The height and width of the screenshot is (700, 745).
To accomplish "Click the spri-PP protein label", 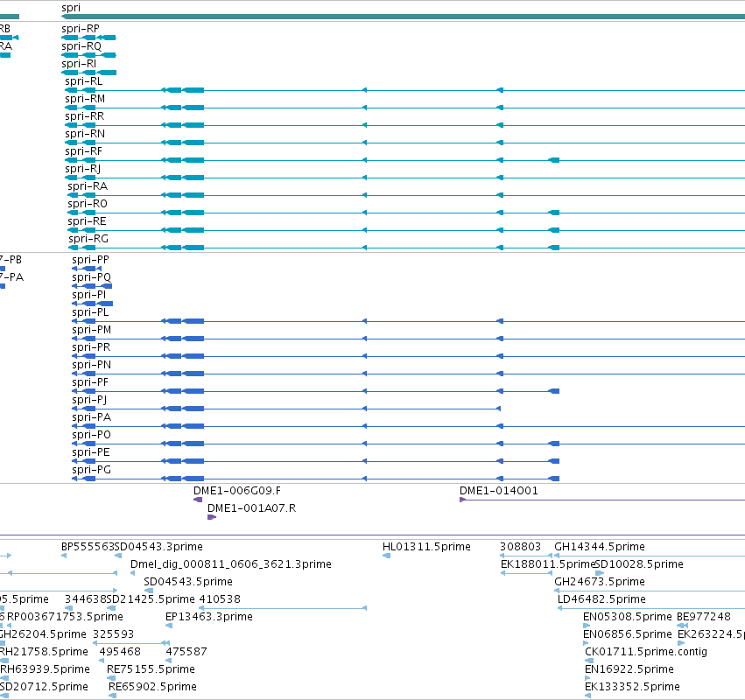I will (90, 260).
